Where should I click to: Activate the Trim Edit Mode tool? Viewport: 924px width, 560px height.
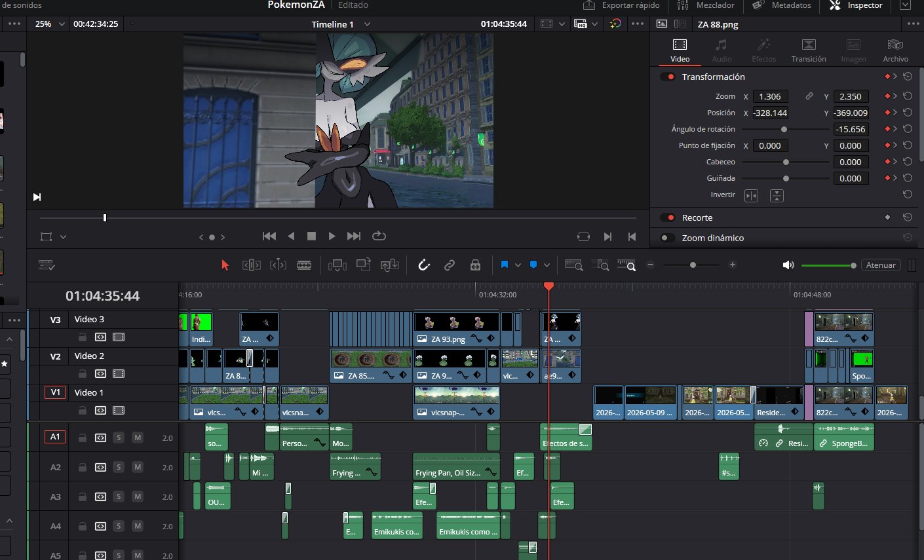point(252,265)
